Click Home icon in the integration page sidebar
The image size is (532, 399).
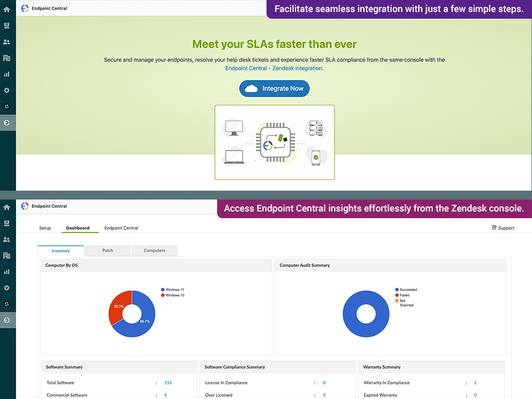point(7,9)
